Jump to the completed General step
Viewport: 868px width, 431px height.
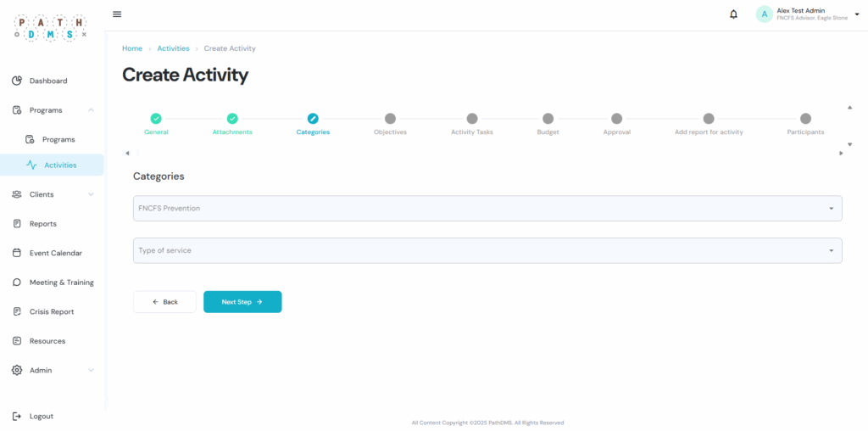pos(156,120)
